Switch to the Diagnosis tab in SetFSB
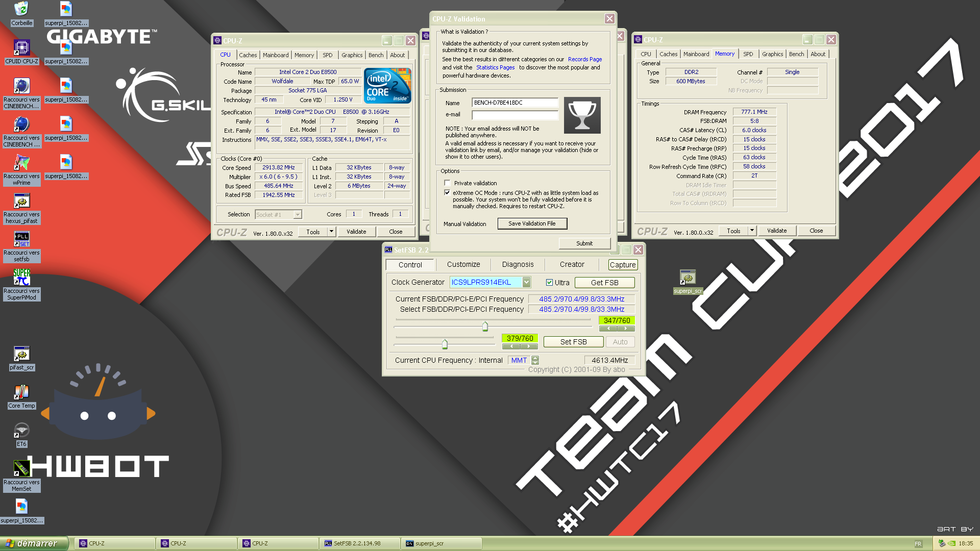 pyautogui.click(x=518, y=264)
